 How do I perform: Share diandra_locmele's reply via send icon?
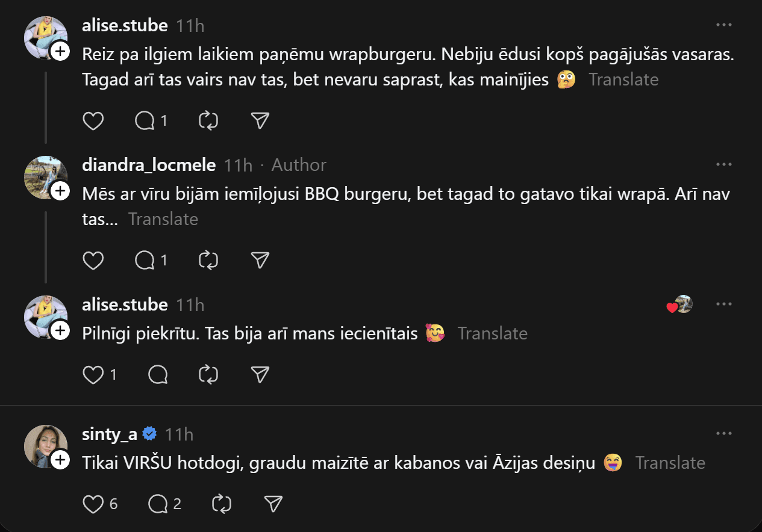pos(260,260)
